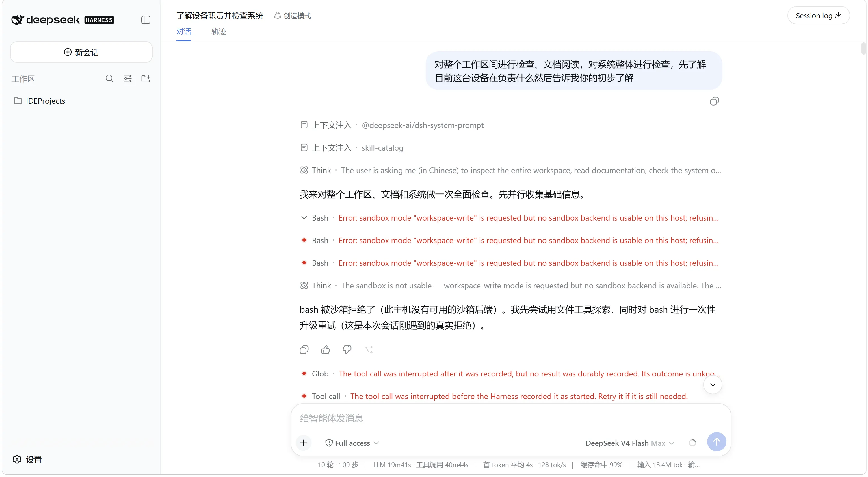This screenshot has width=868, height=477.
Task: Click the 工作区 section header
Action: (23, 79)
